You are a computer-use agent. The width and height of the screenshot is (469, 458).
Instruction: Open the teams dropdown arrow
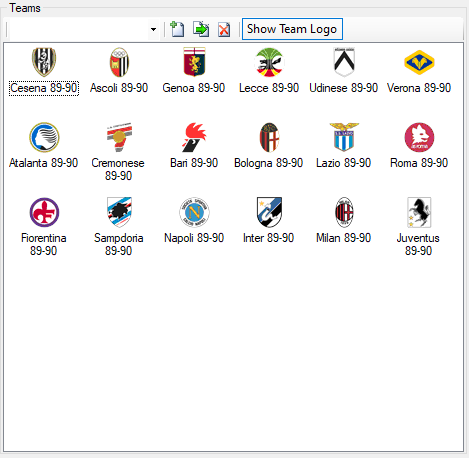point(153,29)
